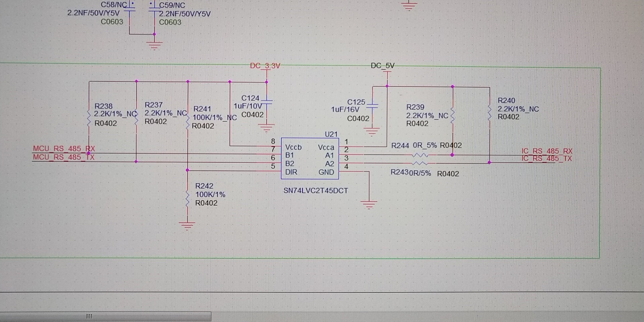Select the R238 resistor designator

click(x=104, y=106)
